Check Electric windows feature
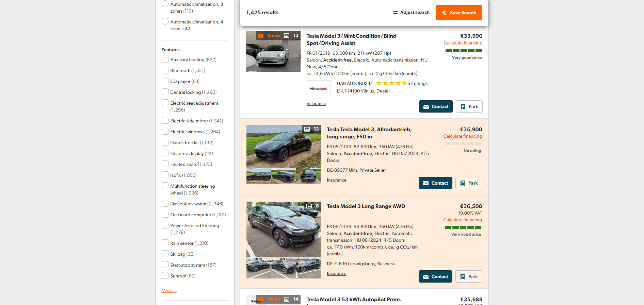Image resolution: width=644 pixels, height=305 pixels. (165, 132)
